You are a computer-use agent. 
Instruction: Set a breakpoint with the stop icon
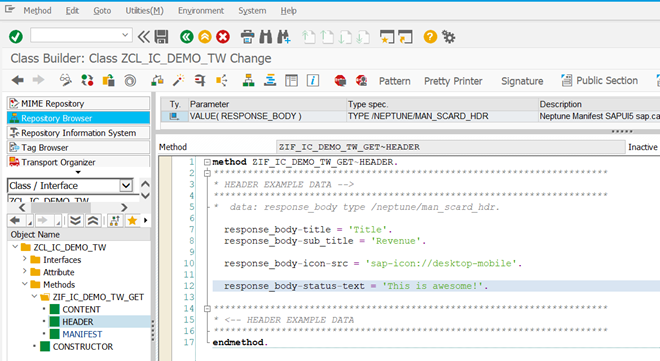pos(340,80)
